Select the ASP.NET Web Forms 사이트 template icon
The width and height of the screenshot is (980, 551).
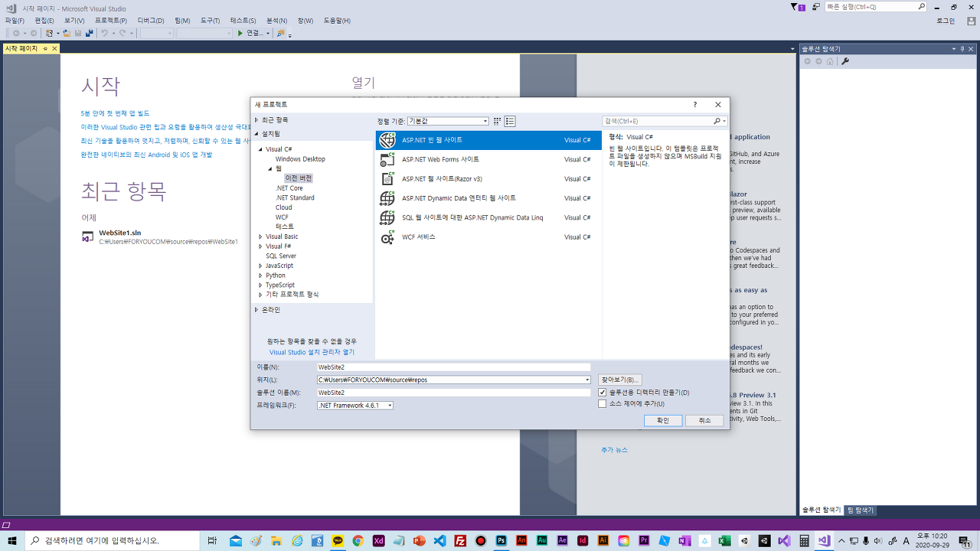[387, 160]
